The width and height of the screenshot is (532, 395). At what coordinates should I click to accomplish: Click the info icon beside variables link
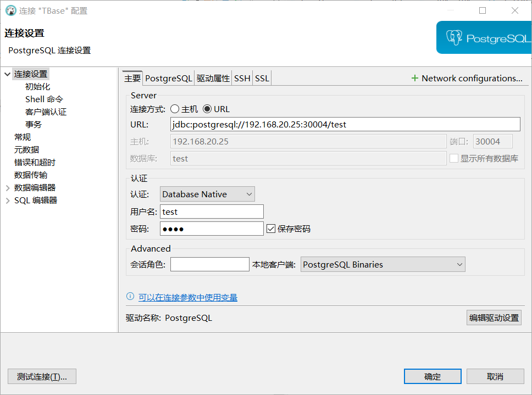pos(130,296)
